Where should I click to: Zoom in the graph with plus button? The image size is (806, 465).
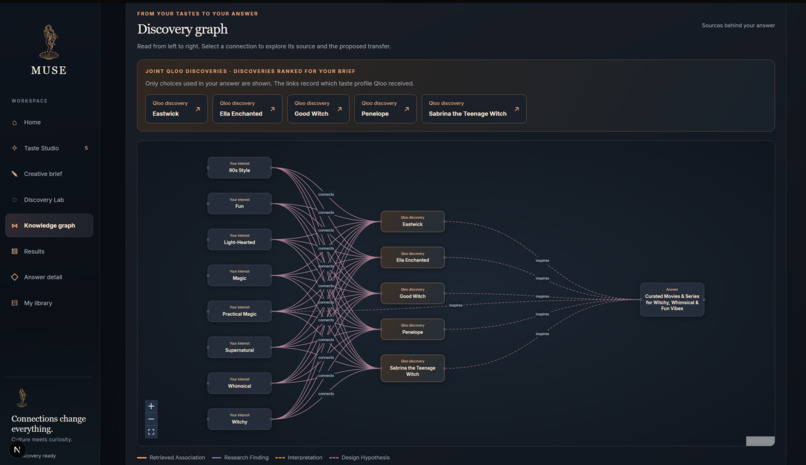[x=151, y=406]
